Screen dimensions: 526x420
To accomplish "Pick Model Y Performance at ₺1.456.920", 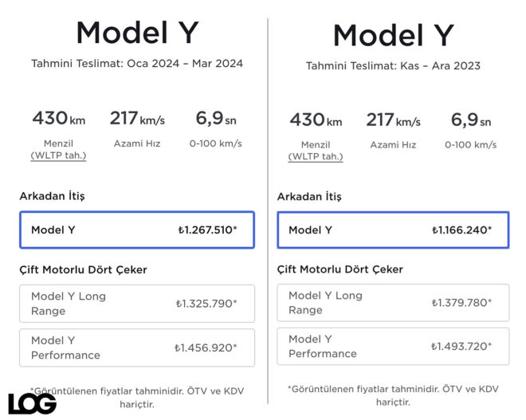I will point(136,347).
